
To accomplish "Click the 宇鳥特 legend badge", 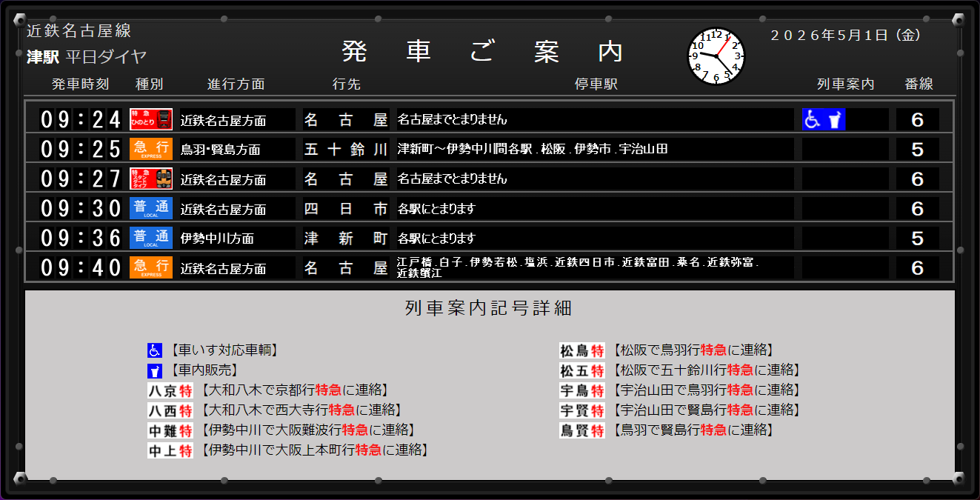I will coord(582,390).
